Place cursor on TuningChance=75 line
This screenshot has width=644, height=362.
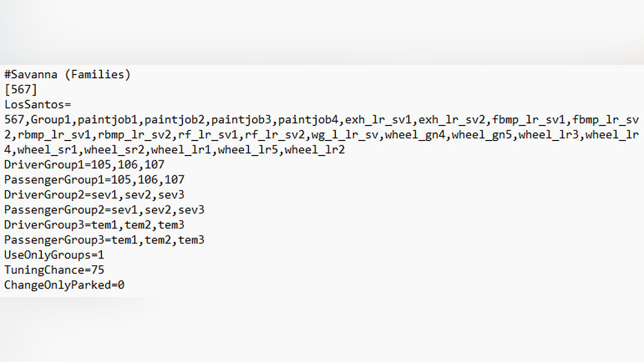(x=54, y=270)
